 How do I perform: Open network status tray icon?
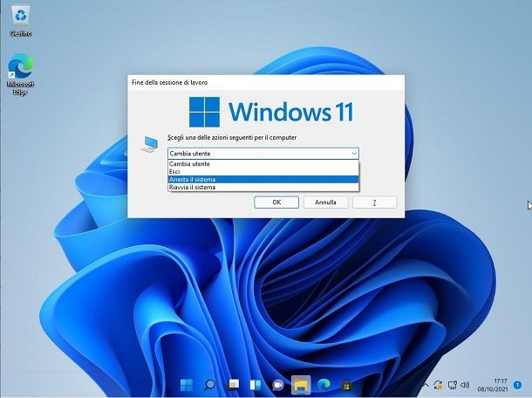453,385
